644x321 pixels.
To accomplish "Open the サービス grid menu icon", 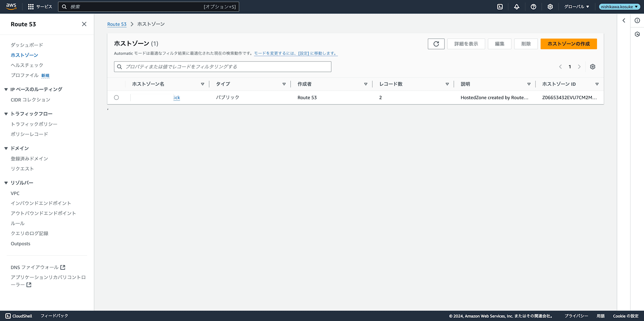I will point(31,7).
